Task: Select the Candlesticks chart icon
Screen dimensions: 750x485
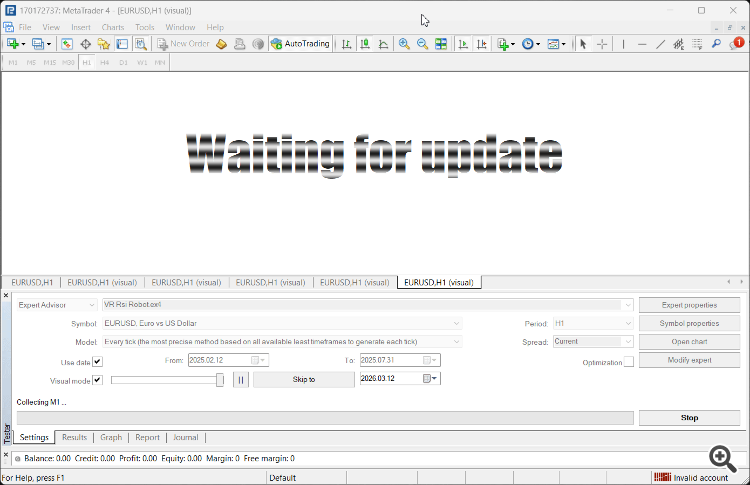Action: click(365, 44)
